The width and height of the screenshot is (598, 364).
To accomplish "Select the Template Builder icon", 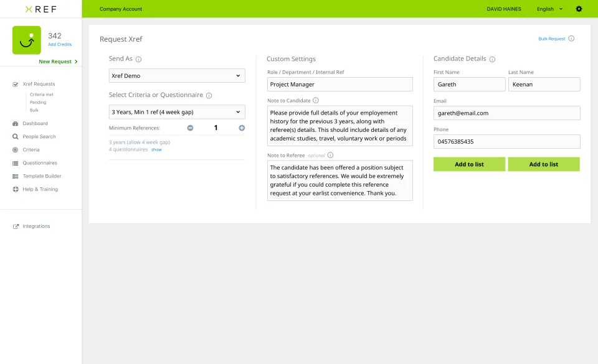I will (x=43, y=175).
